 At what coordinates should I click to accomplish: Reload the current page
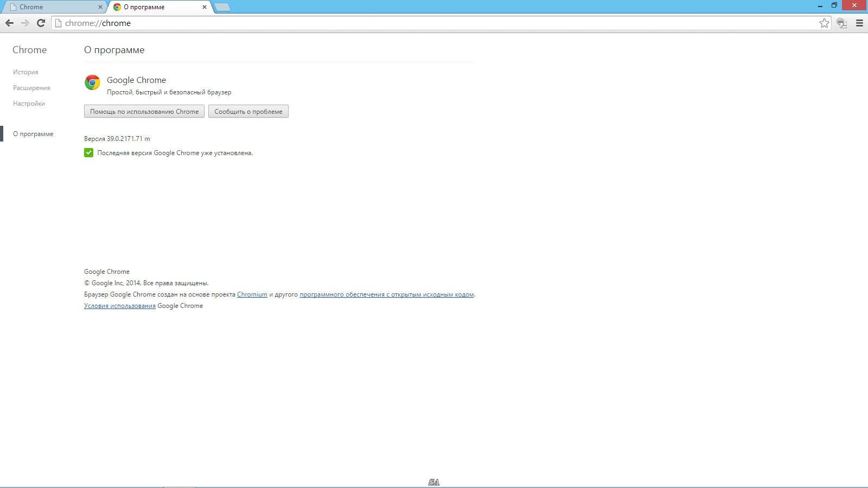point(41,23)
